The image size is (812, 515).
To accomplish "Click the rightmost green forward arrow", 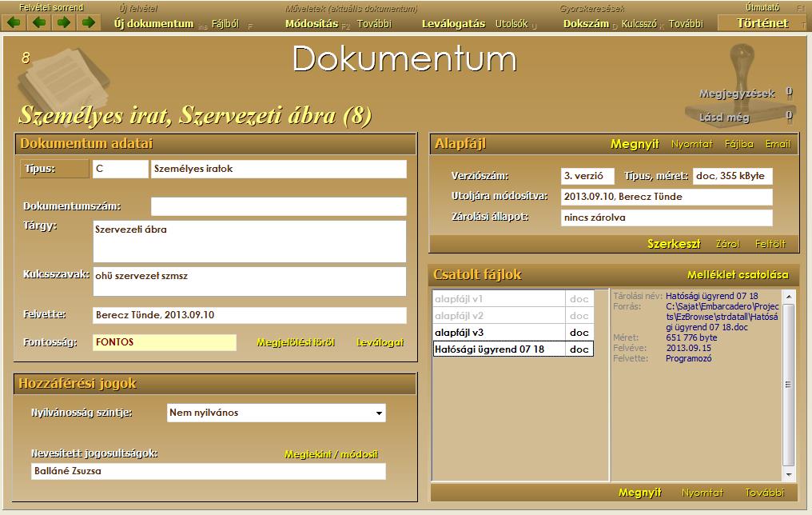I will [x=89, y=23].
